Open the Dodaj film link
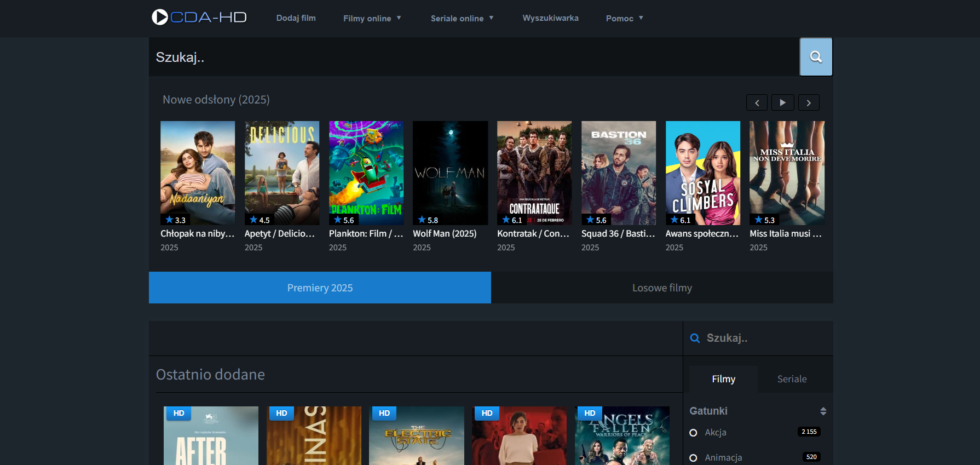This screenshot has height=465, width=980. click(296, 18)
